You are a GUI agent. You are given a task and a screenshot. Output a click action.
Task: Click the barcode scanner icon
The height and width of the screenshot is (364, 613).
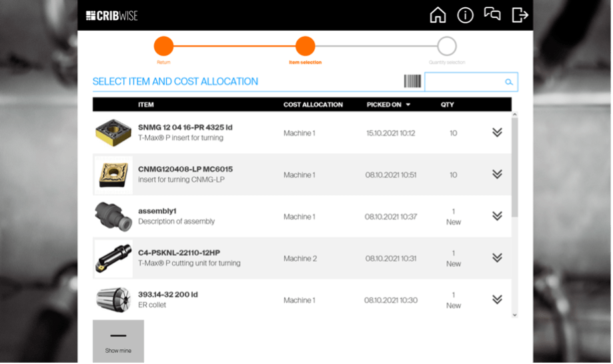click(412, 81)
